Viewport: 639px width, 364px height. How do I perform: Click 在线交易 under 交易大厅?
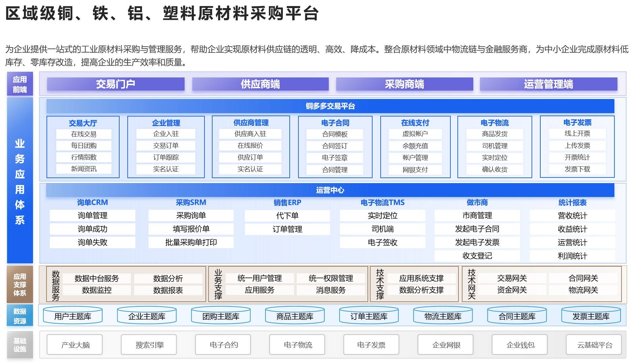pos(84,134)
